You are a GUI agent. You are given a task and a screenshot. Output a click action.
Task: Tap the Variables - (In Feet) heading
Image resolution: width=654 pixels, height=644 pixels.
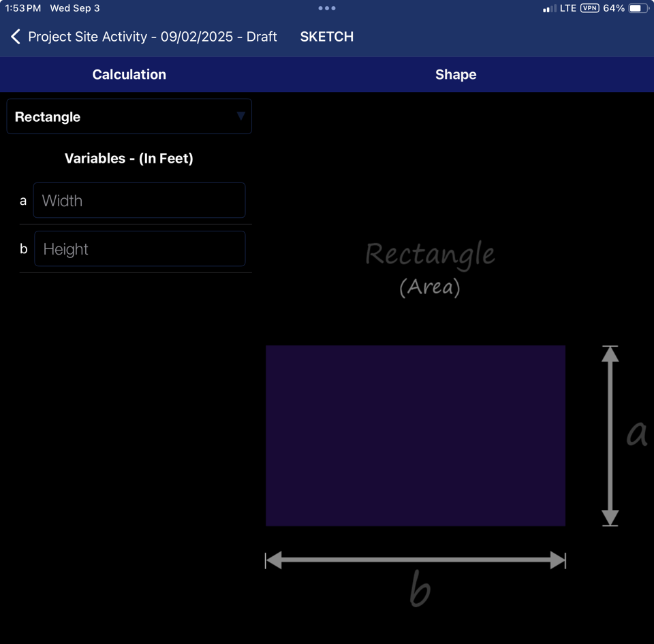pyautogui.click(x=129, y=159)
